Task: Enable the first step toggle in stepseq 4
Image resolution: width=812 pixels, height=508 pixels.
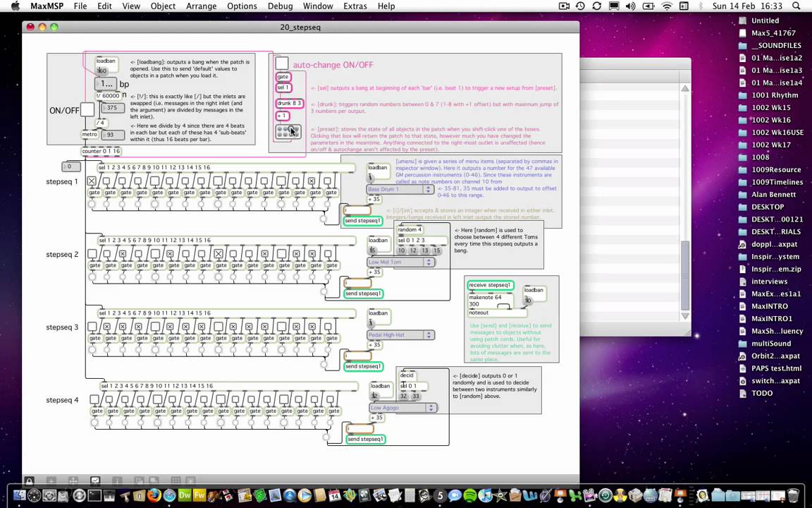Action: 94,399
